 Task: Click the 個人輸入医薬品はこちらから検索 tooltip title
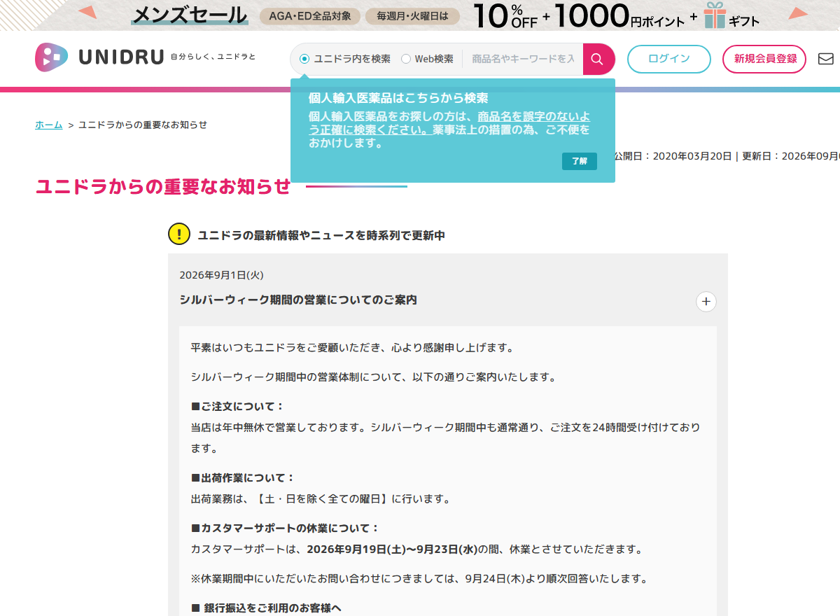(398, 98)
